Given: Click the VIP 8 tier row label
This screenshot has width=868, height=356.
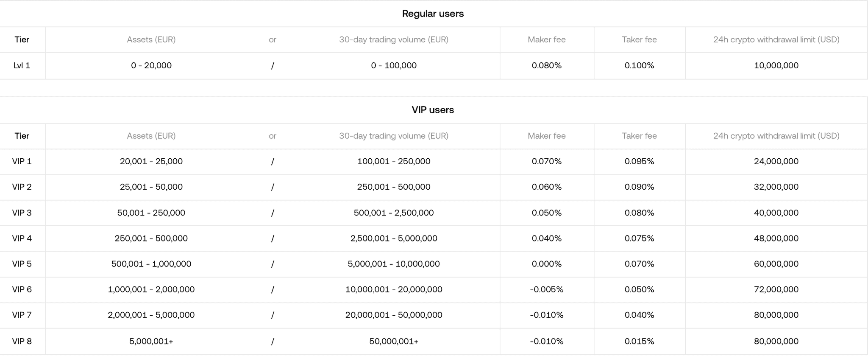Looking at the screenshot, I should click(x=22, y=341).
